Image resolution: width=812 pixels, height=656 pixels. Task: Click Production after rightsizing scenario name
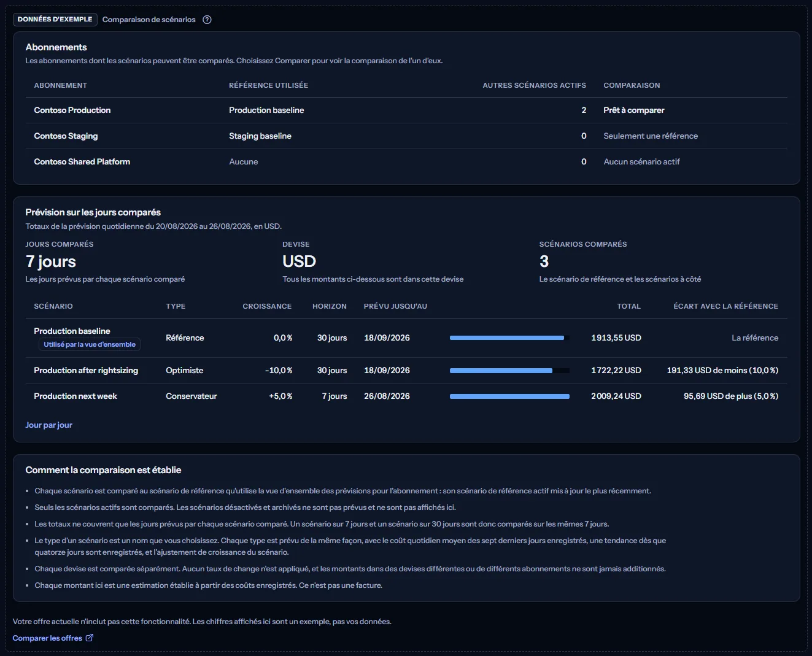(x=86, y=371)
